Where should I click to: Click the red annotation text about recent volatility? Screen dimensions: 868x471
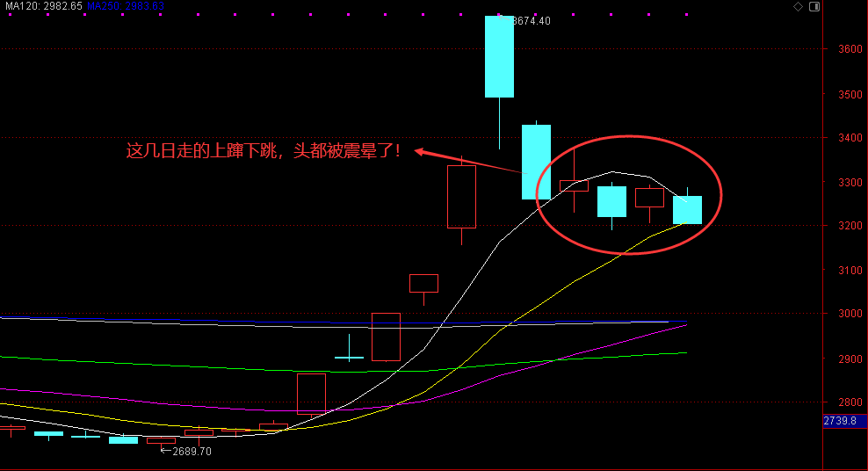coord(264,151)
